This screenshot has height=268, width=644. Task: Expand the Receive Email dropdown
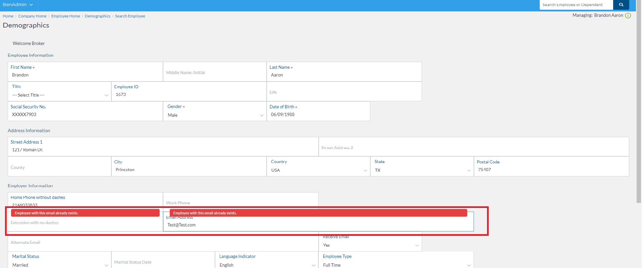pos(370,245)
